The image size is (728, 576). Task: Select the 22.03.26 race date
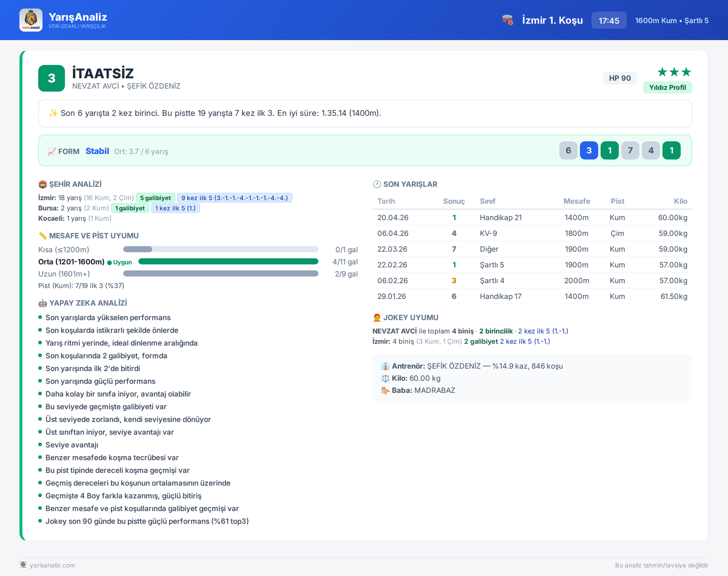click(x=392, y=249)
